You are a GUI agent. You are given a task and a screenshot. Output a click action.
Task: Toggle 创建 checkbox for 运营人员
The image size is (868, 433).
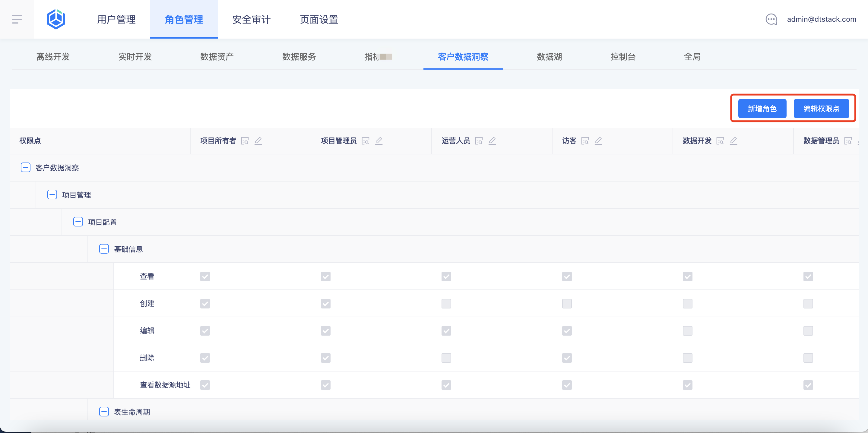tap(446, 304)
